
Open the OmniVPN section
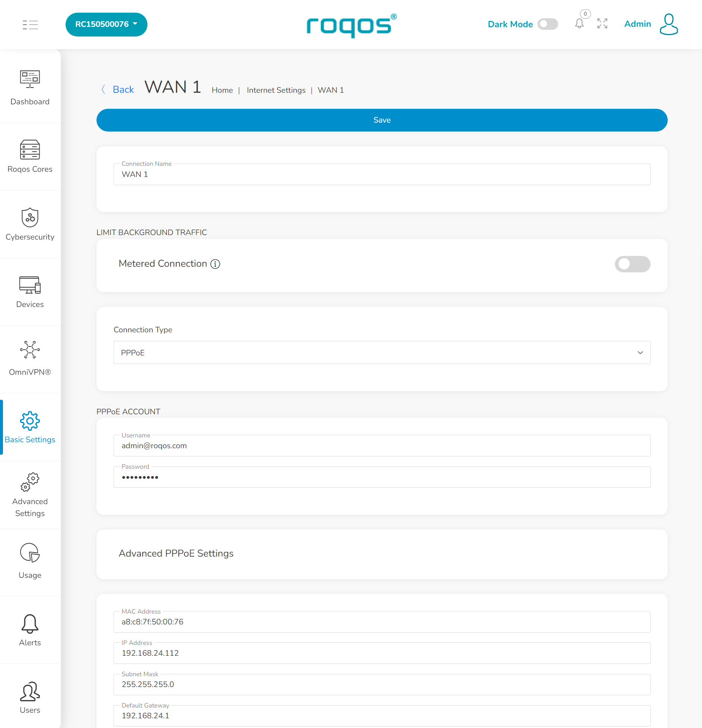pyautogui.click(x=30, y=359)
